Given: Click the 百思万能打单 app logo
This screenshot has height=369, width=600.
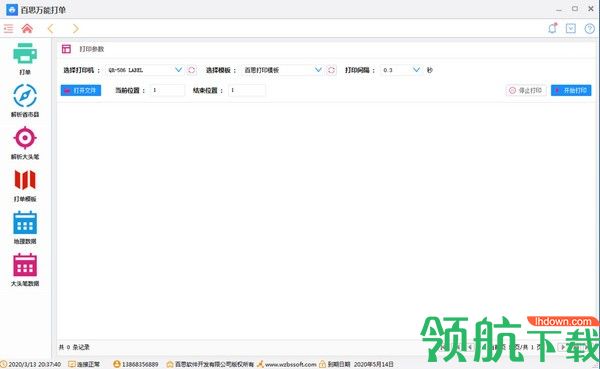Looking at the screenshot, I should point(12,10).
